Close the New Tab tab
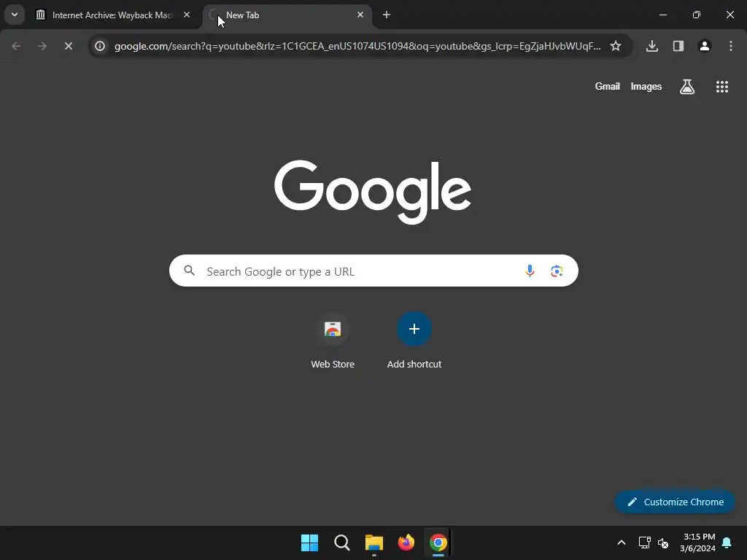The height and width of the screenshot is (560, 747). pyautogui.click(x=360, y=15)
